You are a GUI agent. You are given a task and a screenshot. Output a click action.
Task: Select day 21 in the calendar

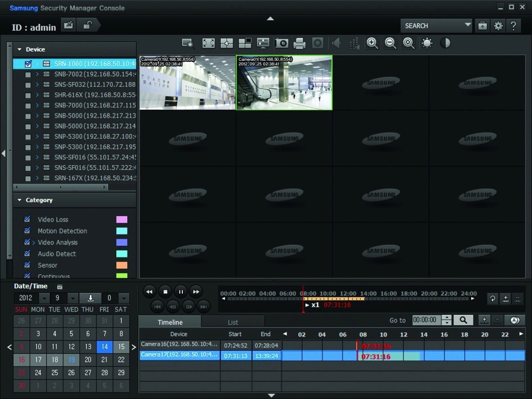[104, 360]
